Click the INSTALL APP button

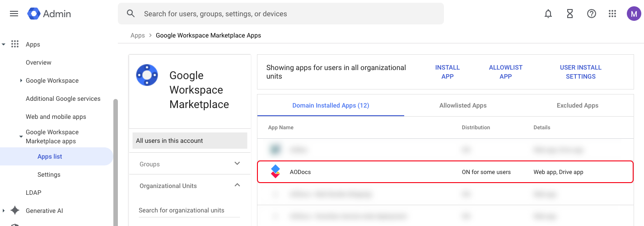pos(447,72)
